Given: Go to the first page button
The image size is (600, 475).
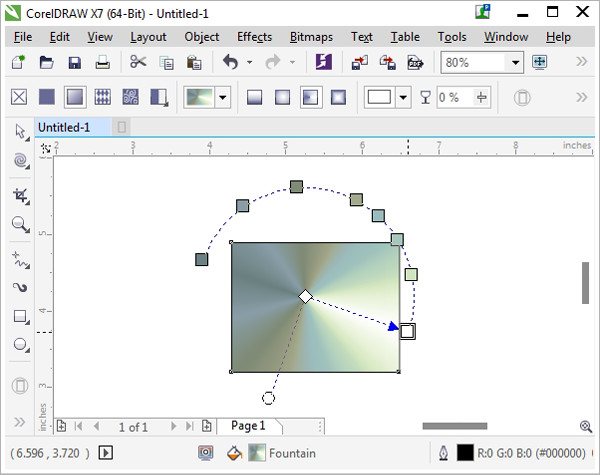Looking at the screenshot, I should point(78,426).
